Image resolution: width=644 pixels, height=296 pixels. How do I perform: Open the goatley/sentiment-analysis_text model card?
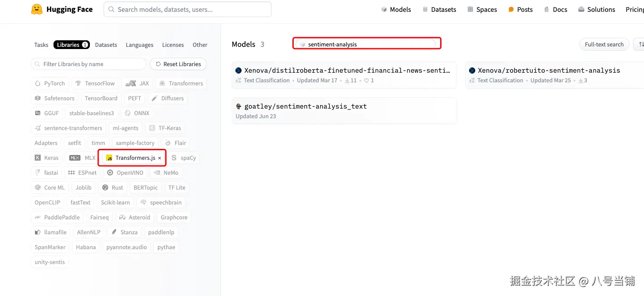click(x=305, y=106)
